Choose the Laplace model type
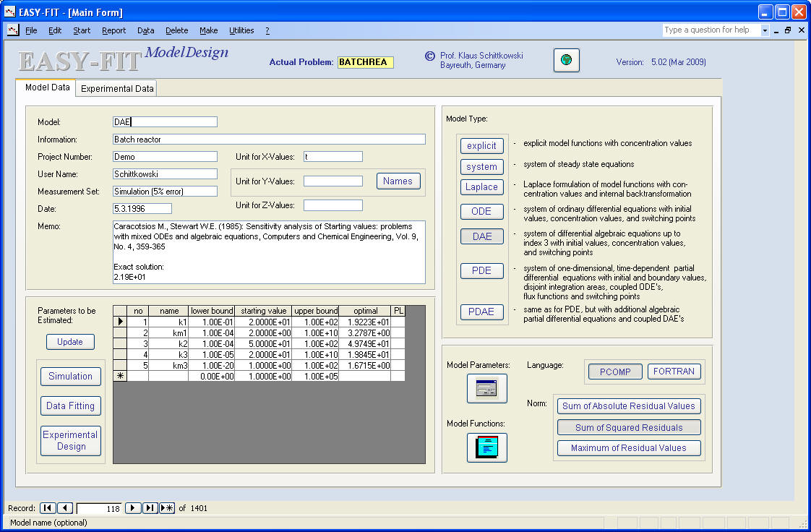The width and height of the screenshot is (811, 532). (x=481, y=186)
